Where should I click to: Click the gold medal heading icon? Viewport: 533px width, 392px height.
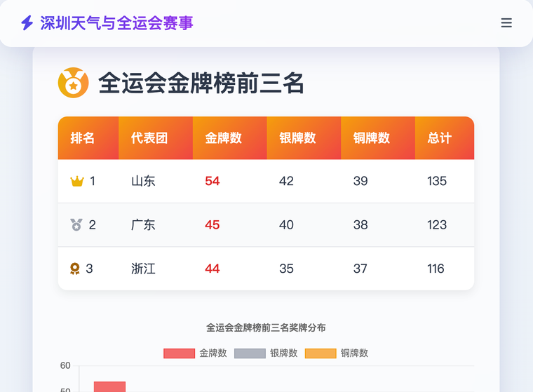click(73, 83)
